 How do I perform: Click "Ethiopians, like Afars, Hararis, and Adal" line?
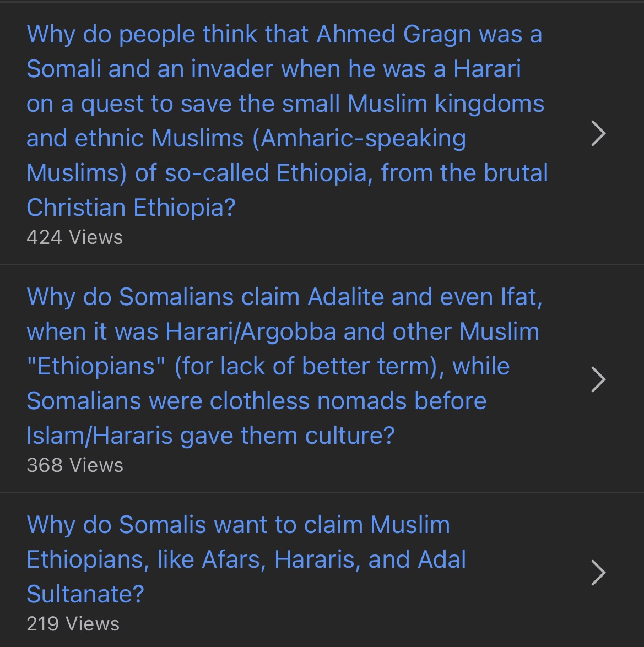tap(246, 559)
